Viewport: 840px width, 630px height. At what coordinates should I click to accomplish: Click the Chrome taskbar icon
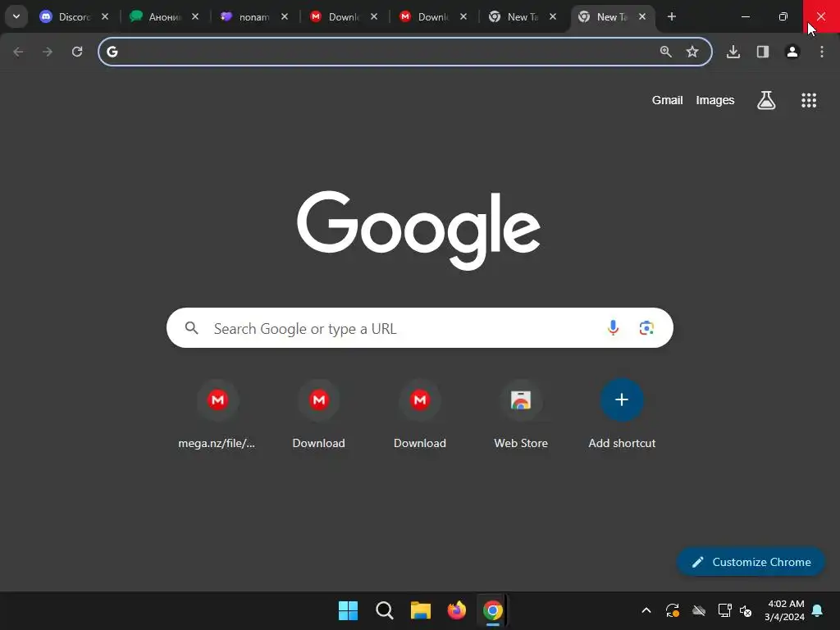click(493, 610)
